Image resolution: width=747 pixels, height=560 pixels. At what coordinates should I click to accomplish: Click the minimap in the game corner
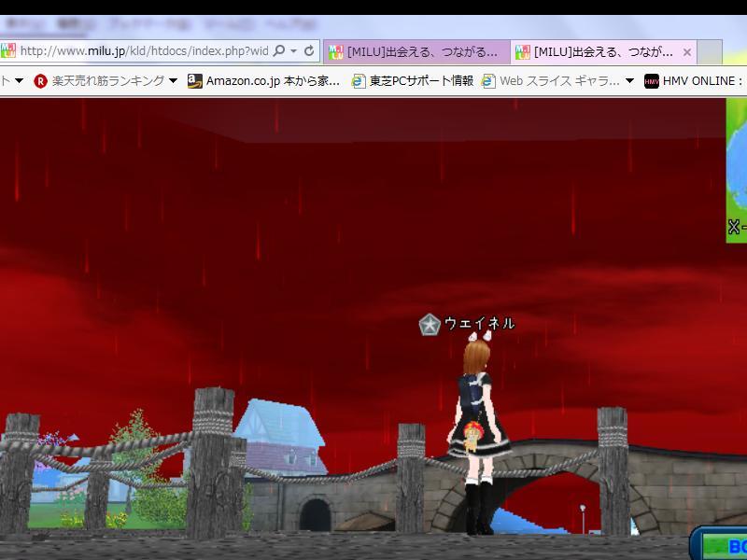[x=737, y=168]
